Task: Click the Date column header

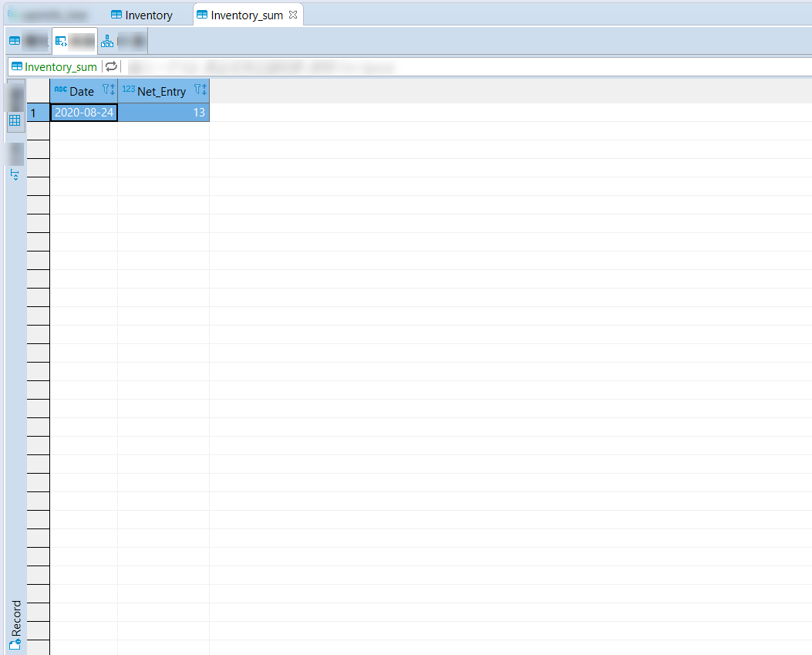Action: pyautogui.click(x=82, y=91)
